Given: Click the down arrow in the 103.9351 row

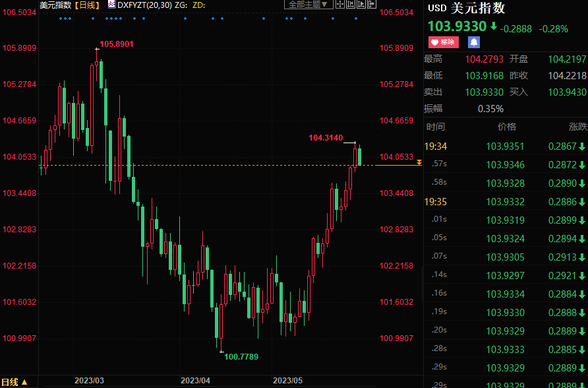Looking at the screenshot, I should tap(582, 146).
